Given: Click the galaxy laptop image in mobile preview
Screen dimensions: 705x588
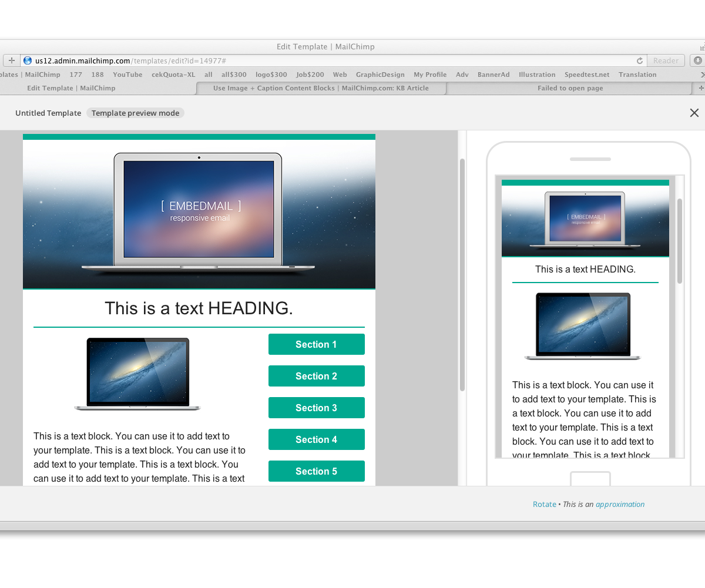Looking at the screenshot, I should click(583, 326).
